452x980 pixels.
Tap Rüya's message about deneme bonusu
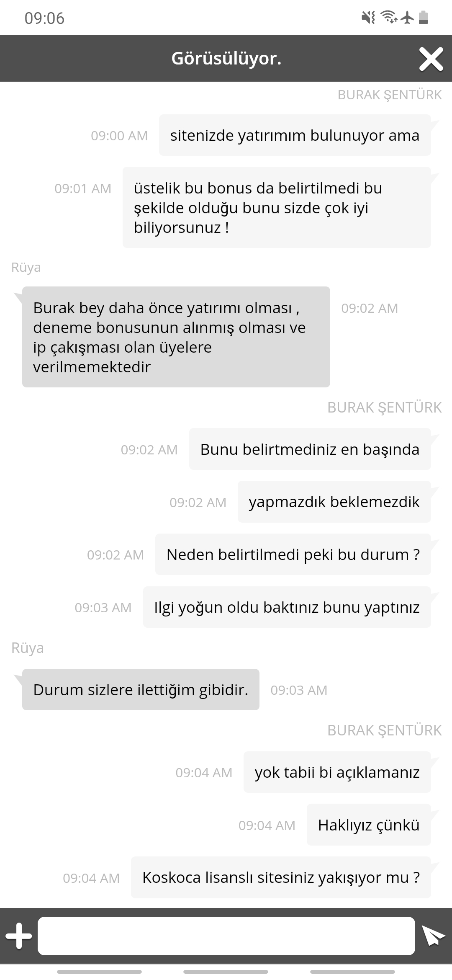[x=176, y=337]
